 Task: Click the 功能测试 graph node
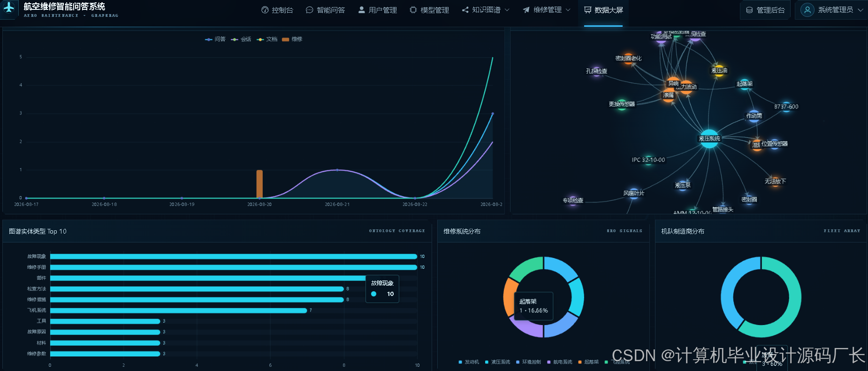pos(661,37)
